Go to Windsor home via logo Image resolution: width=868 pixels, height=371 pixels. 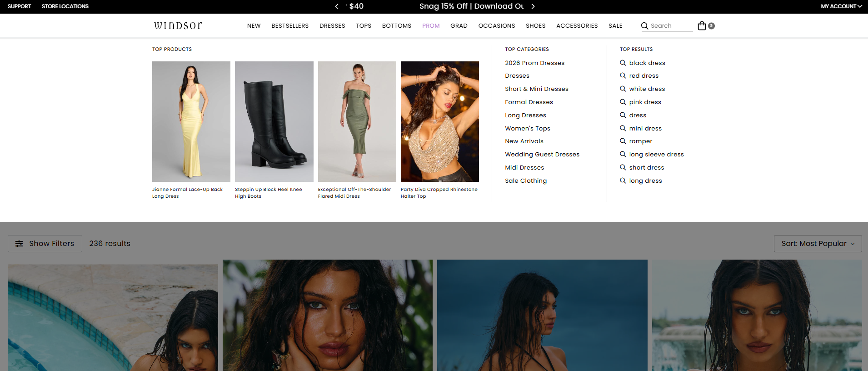point(178,25)
